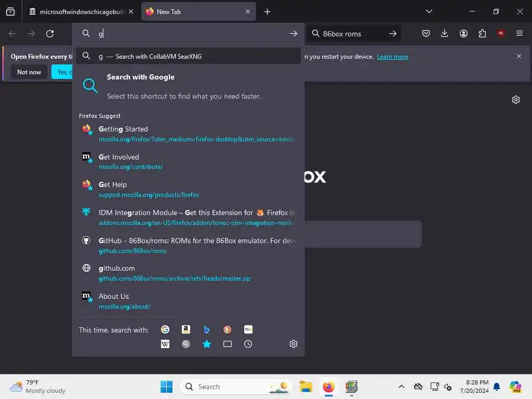The height and width of the screenshot is (399, 532).
Task: Click the OneDrive cloud tray icon
Action: (x=418, y=387)
